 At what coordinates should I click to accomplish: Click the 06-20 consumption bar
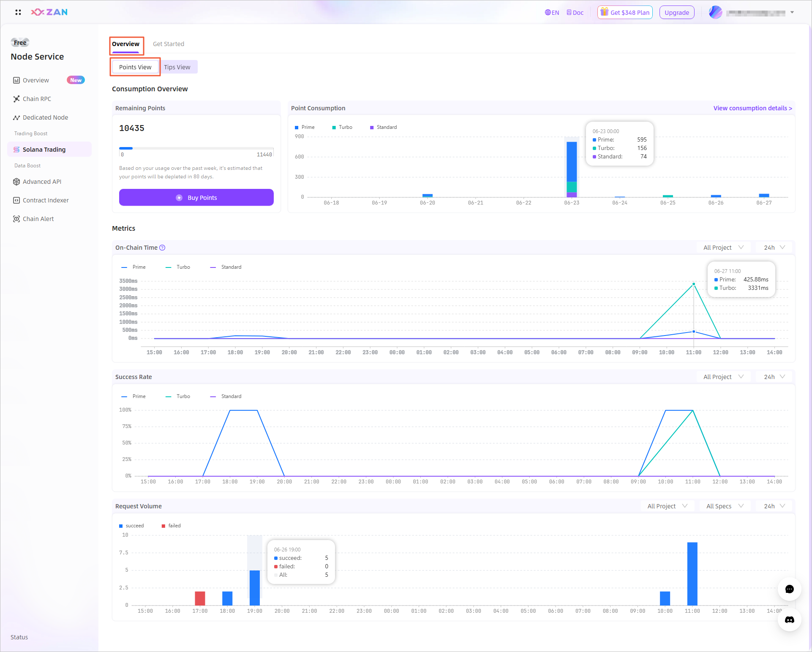click(x=428, y=196)
